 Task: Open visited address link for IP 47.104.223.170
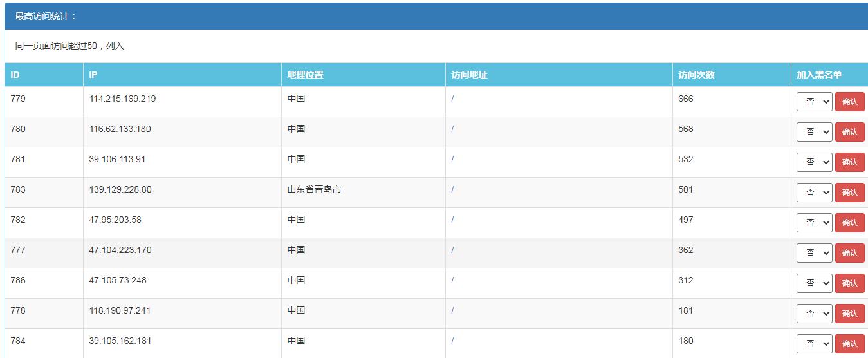(452, 250)
